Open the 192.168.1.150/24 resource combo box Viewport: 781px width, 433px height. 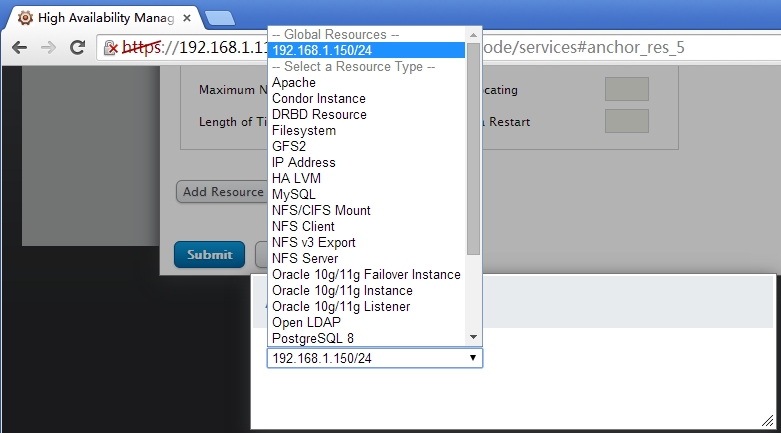click(x=374, y=357)
